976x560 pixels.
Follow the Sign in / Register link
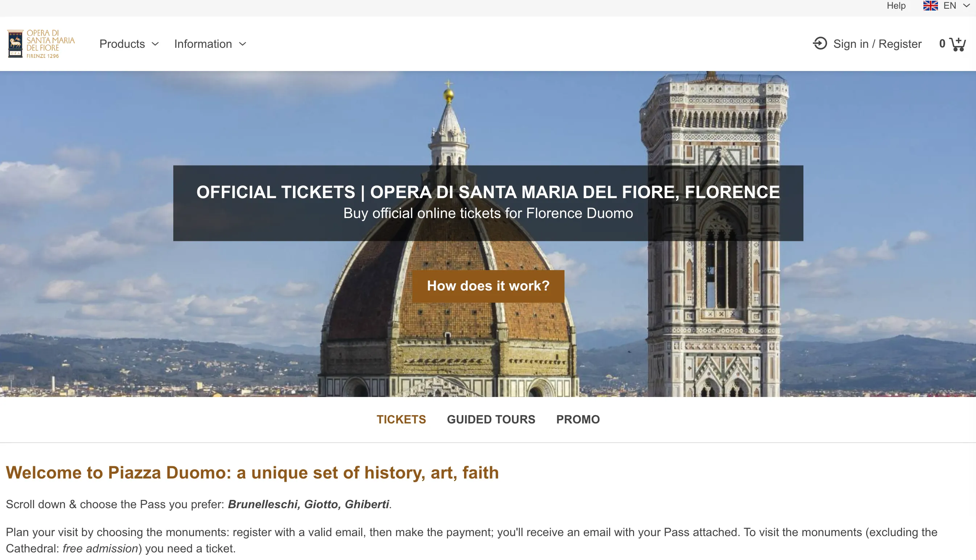[877, 44]
